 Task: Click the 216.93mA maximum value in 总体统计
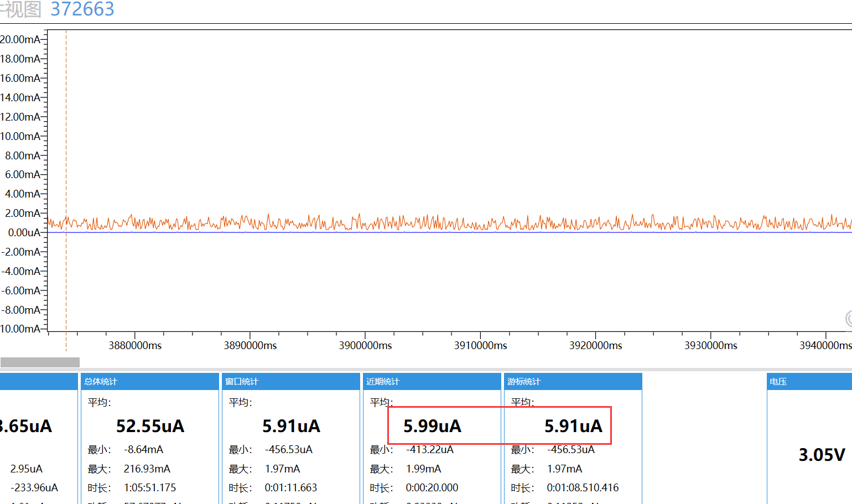pyautogui.click(x=147, y=469)
